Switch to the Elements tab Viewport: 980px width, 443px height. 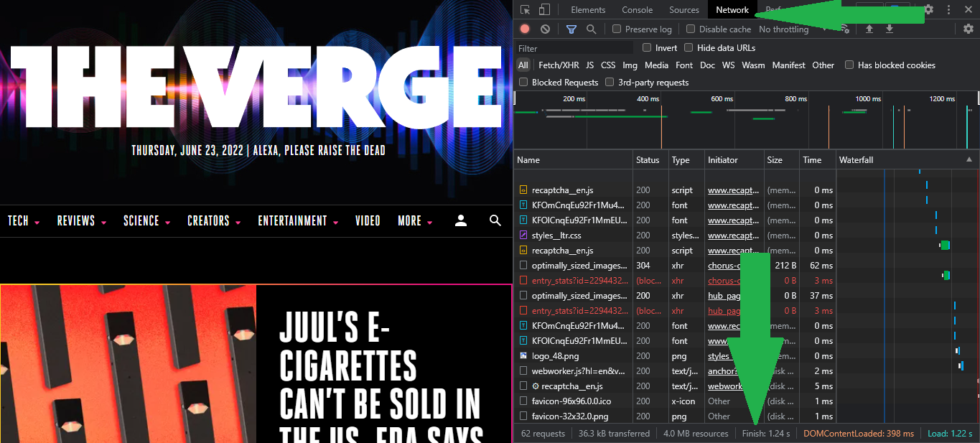click(x=588, y=10)
